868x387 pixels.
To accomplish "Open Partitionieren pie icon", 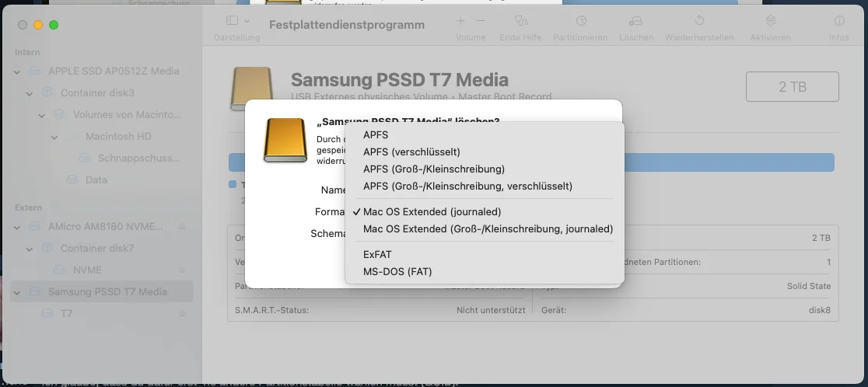I will [x=581, y=20].
